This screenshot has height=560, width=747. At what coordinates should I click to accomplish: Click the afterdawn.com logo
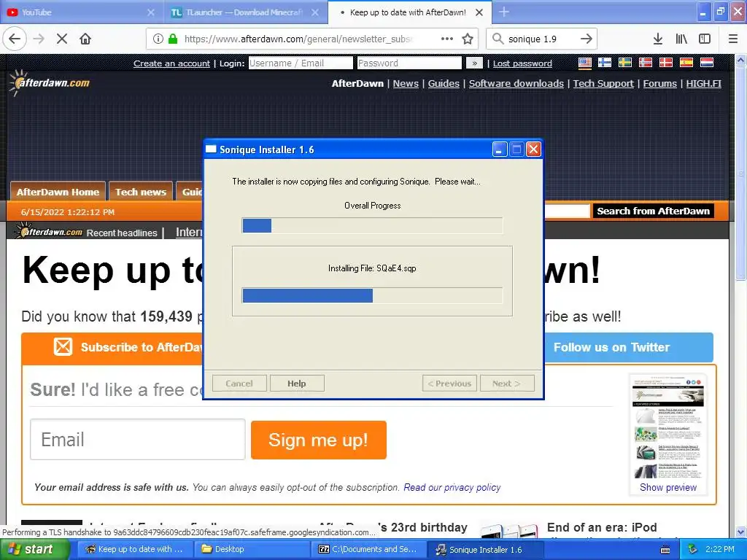(50, 83)
